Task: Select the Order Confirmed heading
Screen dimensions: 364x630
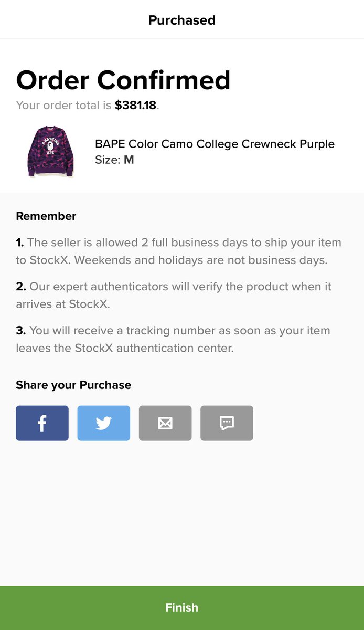Action: (123, 80)
